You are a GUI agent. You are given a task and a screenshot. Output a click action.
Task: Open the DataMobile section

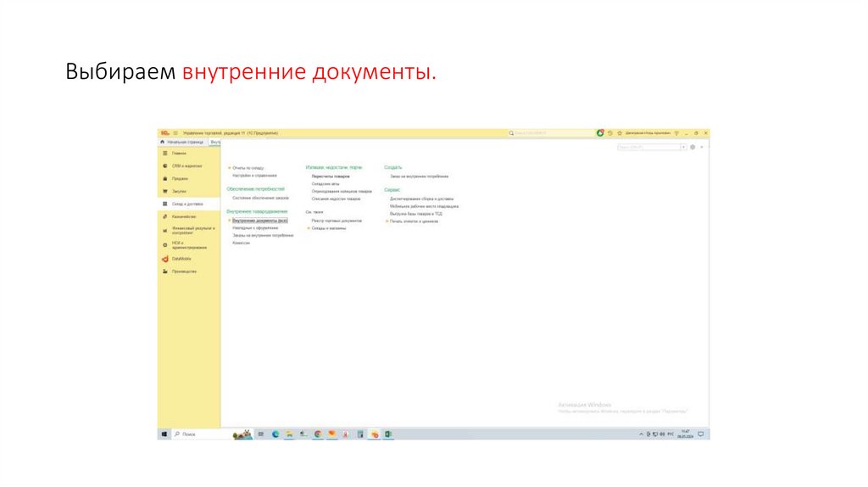(181, 259)
